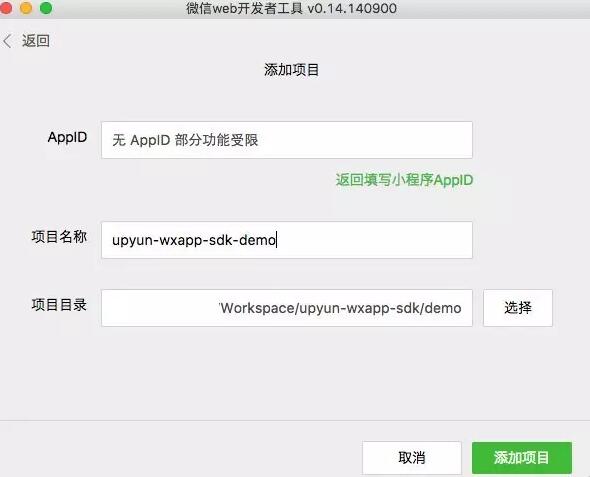Click the 取消 button
The height and width of the screenshot is (477, 590).
pos(412,457)
